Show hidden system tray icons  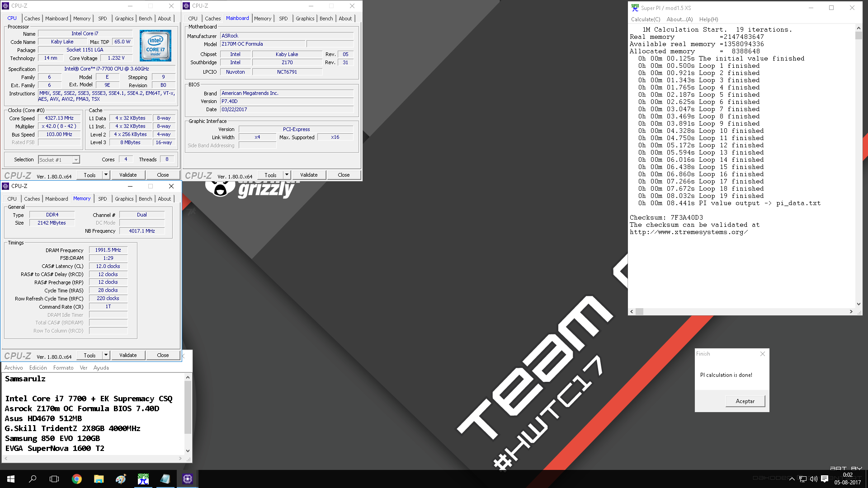coord(792,479)
